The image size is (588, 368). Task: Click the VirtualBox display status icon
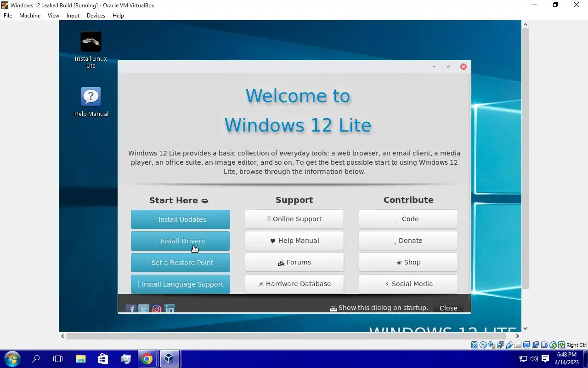tap(526, 345)
